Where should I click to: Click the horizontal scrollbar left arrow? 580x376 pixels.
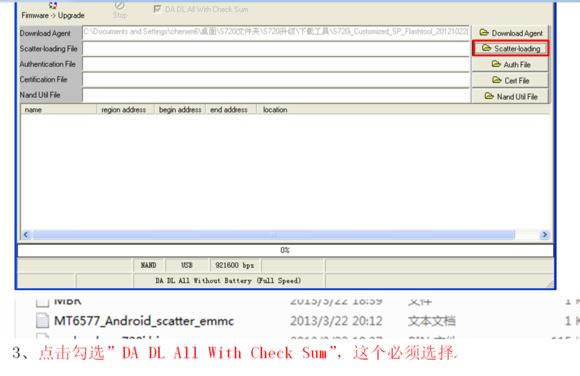tap(26, 235)
